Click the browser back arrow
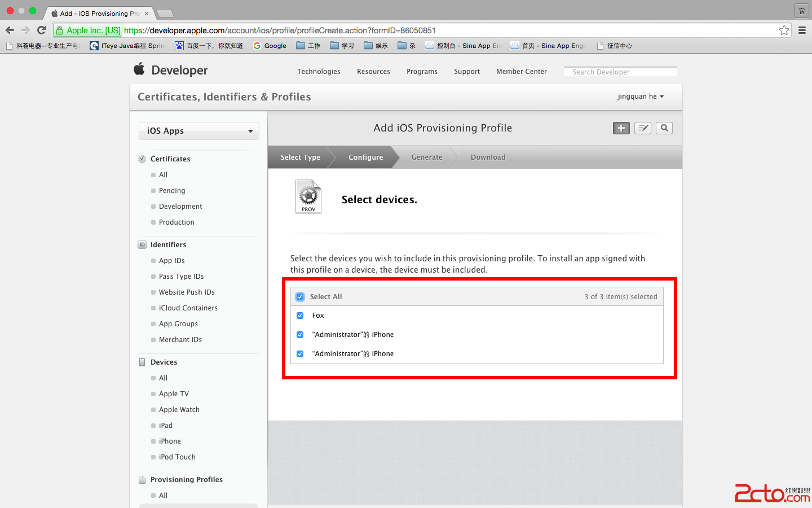 [10, 30]
